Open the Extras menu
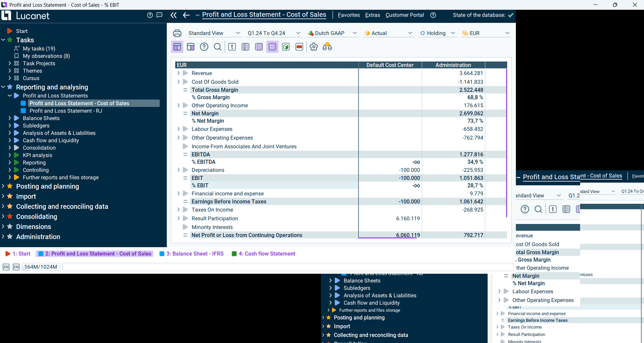Image resolution: width=644 pixels, height=343 pixels. pos(373,15)
